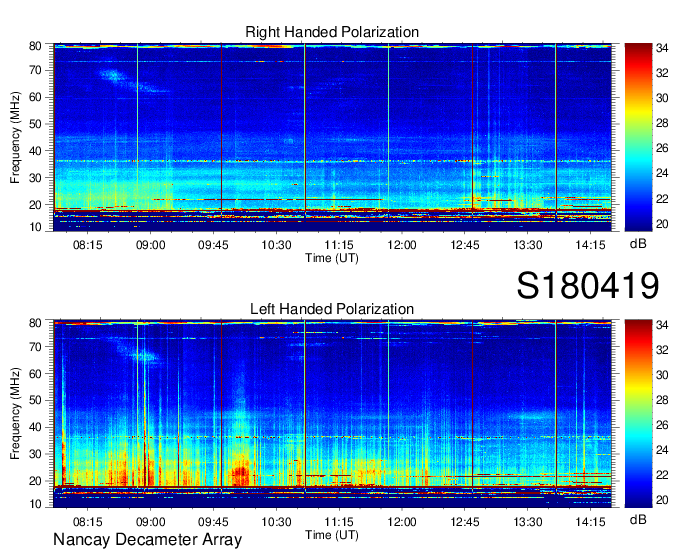680x552 pixels.
Task: Click the "70" MHz tick of Right Handed plot
Action: [x=36, y=70]
